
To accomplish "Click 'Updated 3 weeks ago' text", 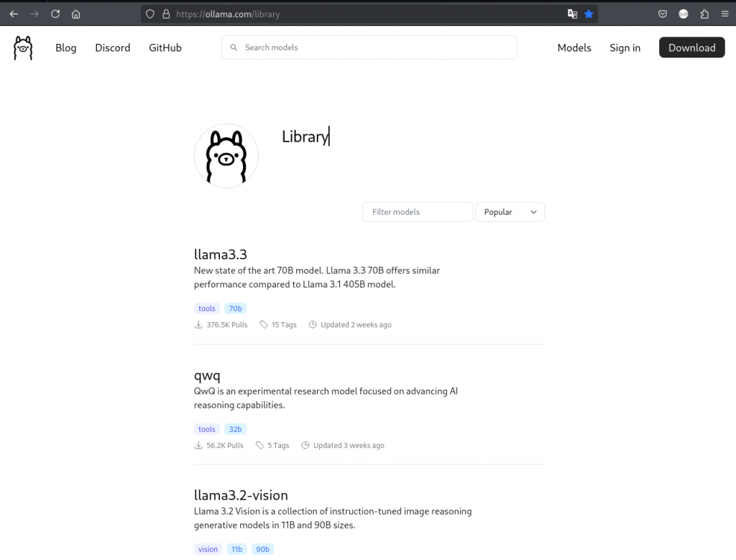I will click(x=349, y=445).
